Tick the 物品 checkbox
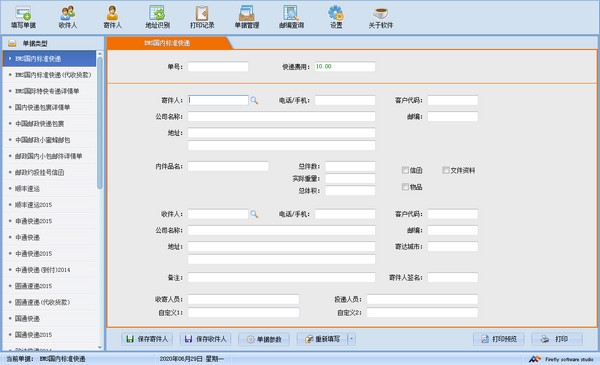 coord(405,187)
